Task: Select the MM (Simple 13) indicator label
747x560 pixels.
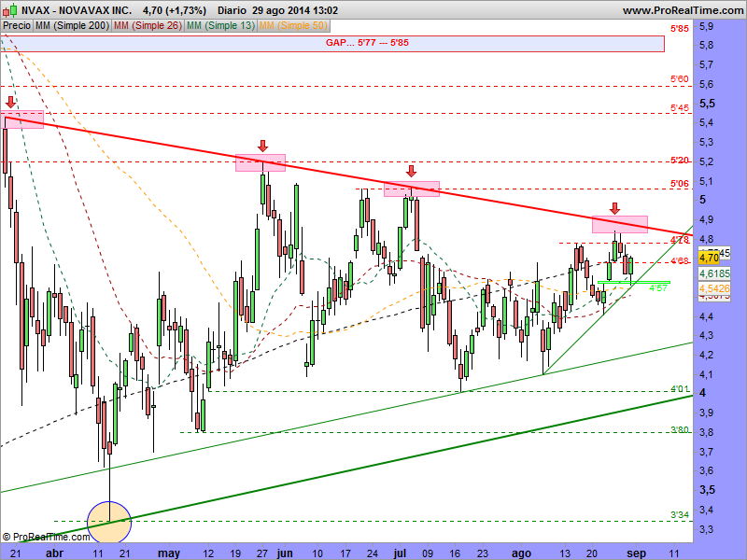Action: tap(220, 26)
